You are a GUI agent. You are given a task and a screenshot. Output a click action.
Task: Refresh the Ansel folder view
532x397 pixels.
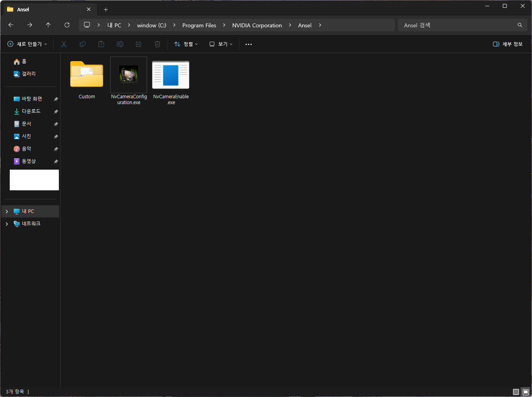(x=67, y=25)
